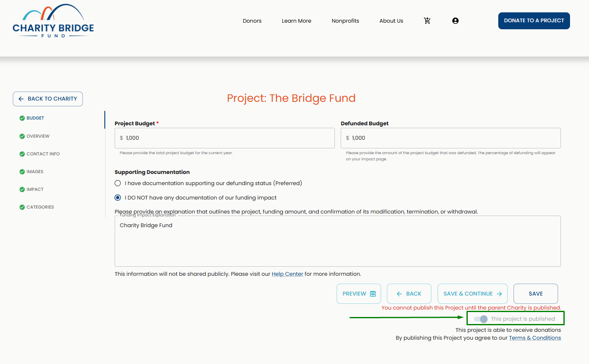Open the user account profile icon
Viewport: 589px width, 364px height.
455,21
